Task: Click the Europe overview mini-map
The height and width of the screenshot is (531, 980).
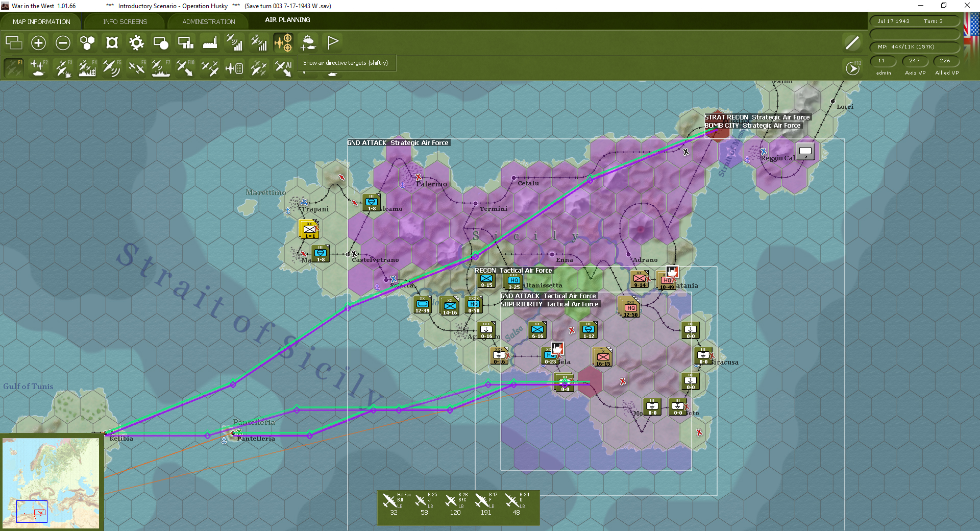Action: click(x=51, y=482)
